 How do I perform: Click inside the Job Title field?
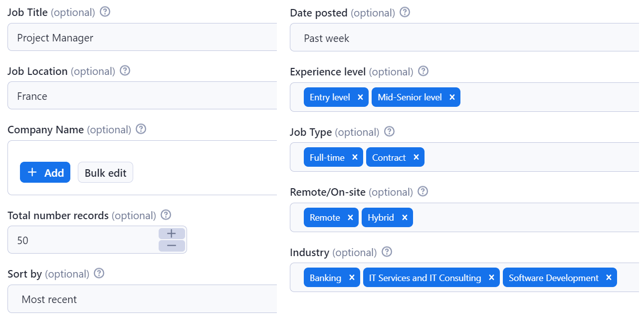point(142,37)
